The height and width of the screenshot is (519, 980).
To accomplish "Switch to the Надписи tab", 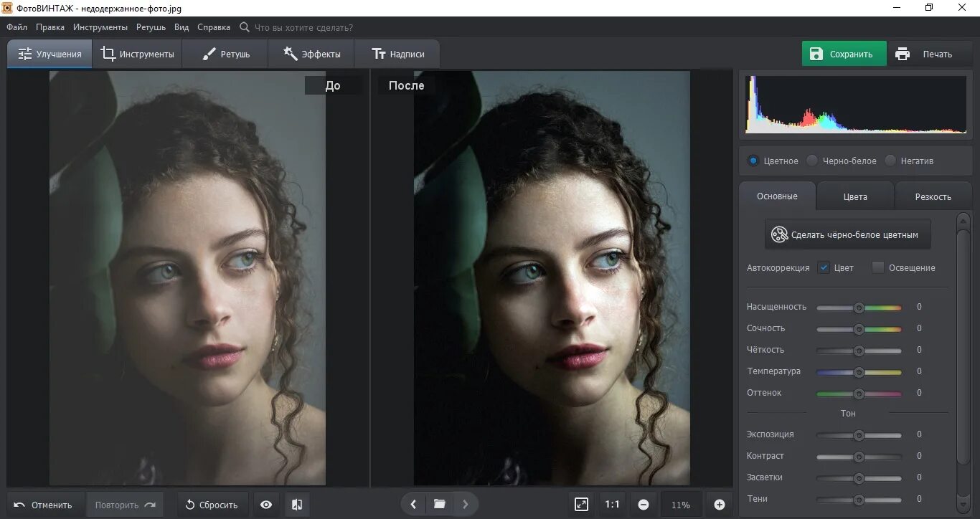I will coord(397,54).
